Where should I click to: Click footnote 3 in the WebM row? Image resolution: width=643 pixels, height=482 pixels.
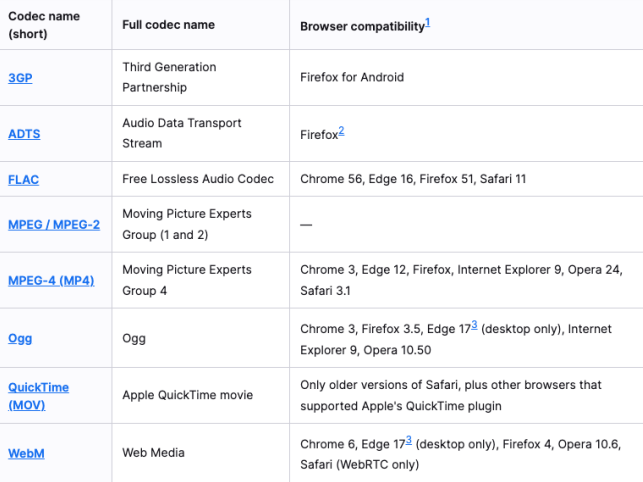click(x=409, y=440)
